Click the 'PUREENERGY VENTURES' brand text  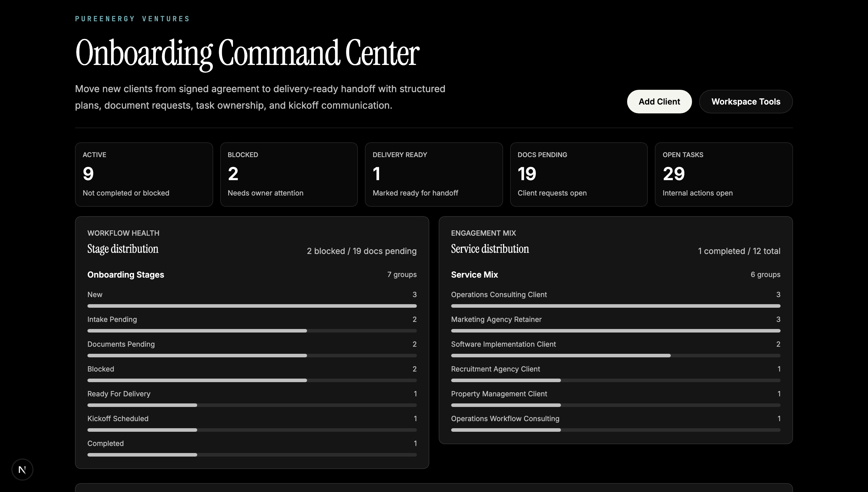coord(132,19)
